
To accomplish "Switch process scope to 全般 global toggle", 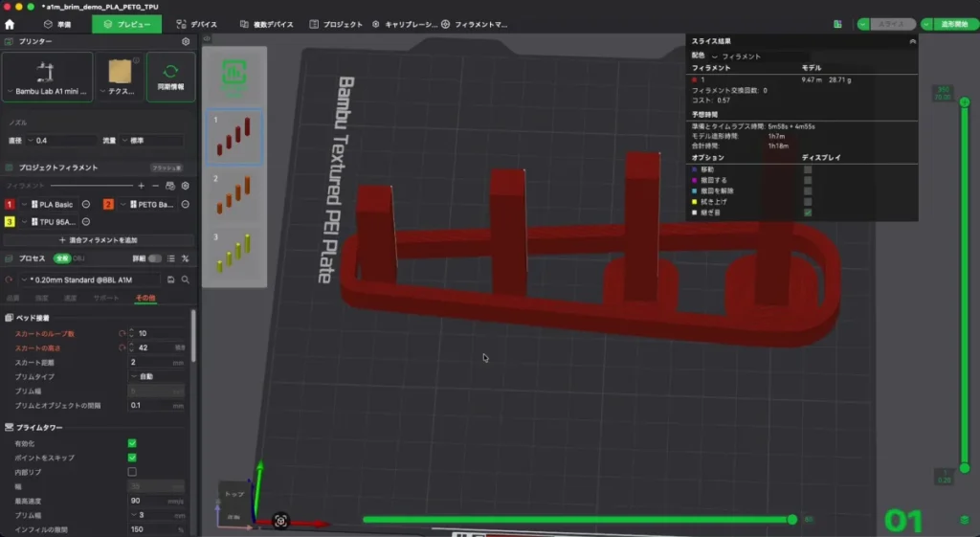I will point(62,258).
